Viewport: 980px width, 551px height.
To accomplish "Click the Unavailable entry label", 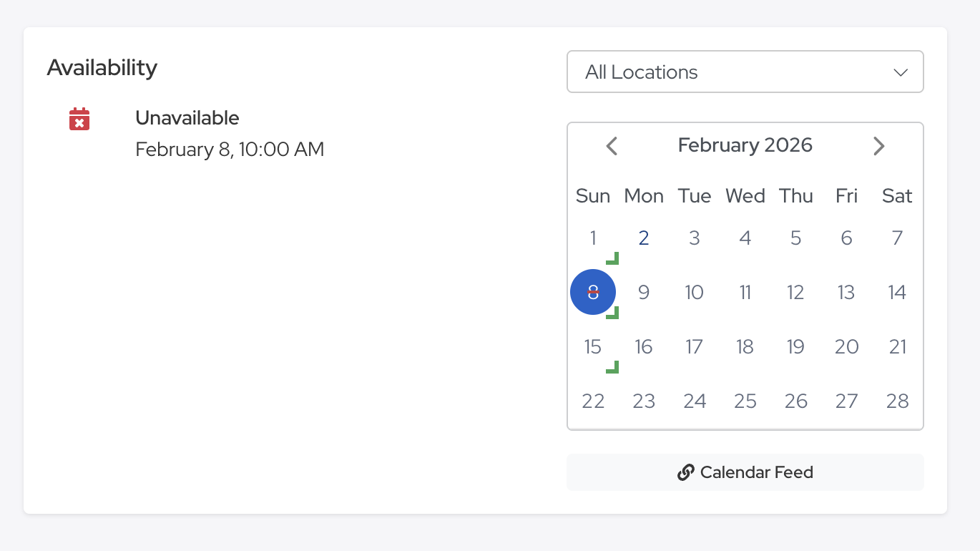I will (187, 118).
